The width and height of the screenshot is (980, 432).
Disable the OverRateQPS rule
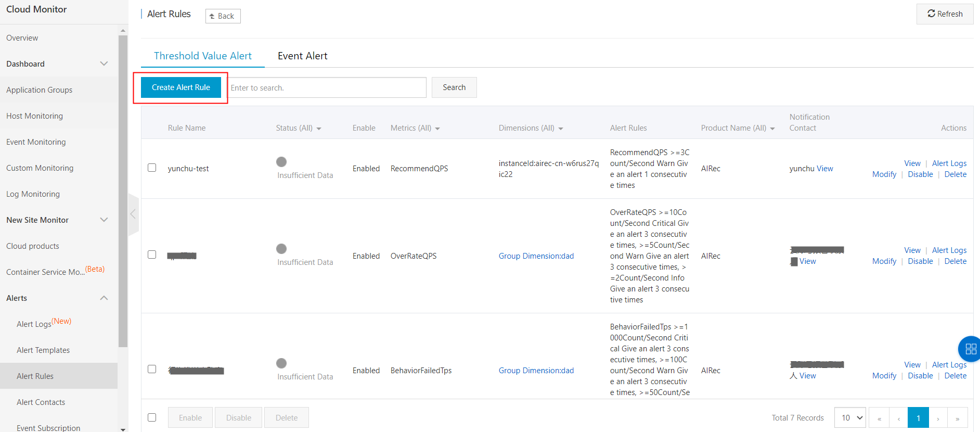tap(920, 261)
